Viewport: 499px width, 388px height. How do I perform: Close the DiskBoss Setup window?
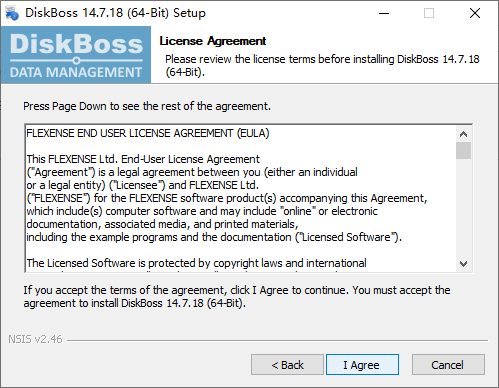[475, 13]
